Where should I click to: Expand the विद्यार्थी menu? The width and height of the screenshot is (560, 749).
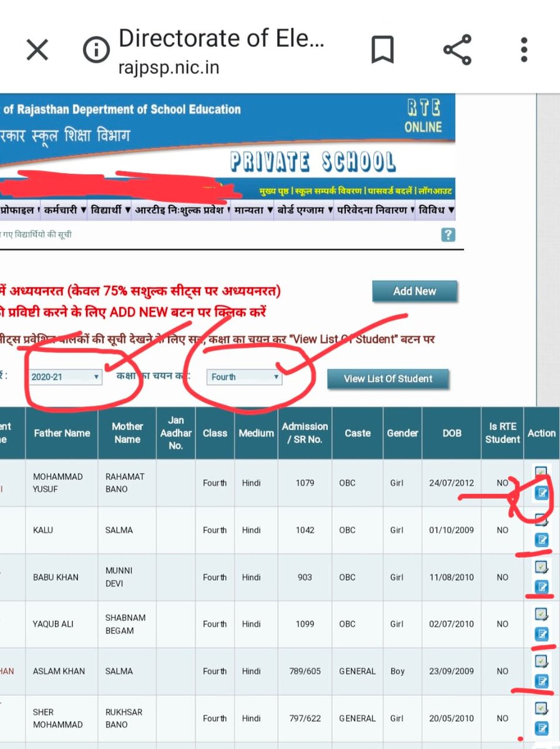[110, 210]
